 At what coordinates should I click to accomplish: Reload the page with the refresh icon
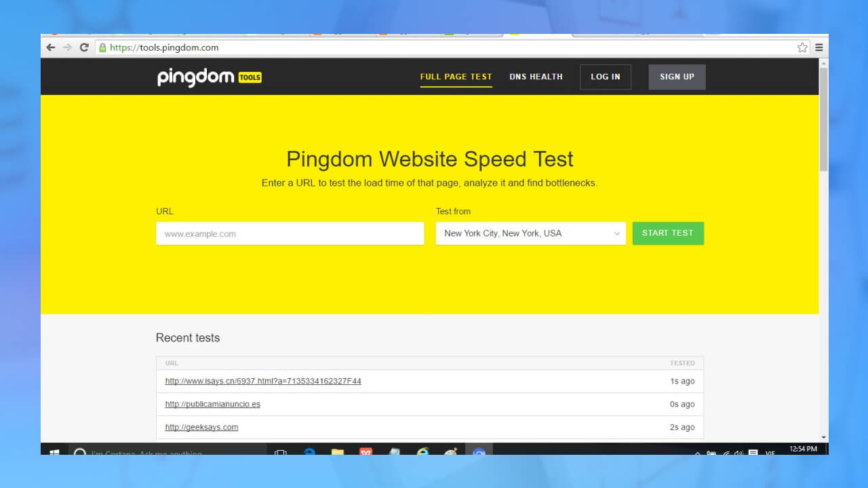coord(84,47)
